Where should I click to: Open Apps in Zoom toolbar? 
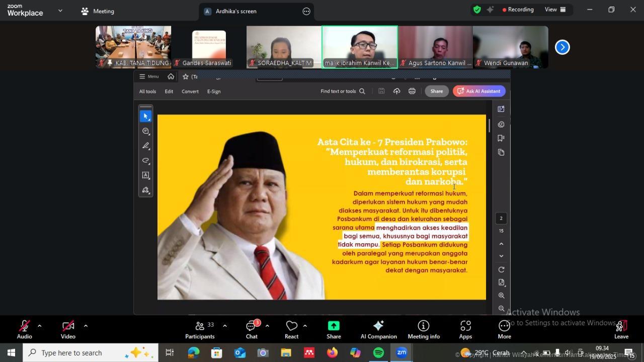tap(465, 330)
